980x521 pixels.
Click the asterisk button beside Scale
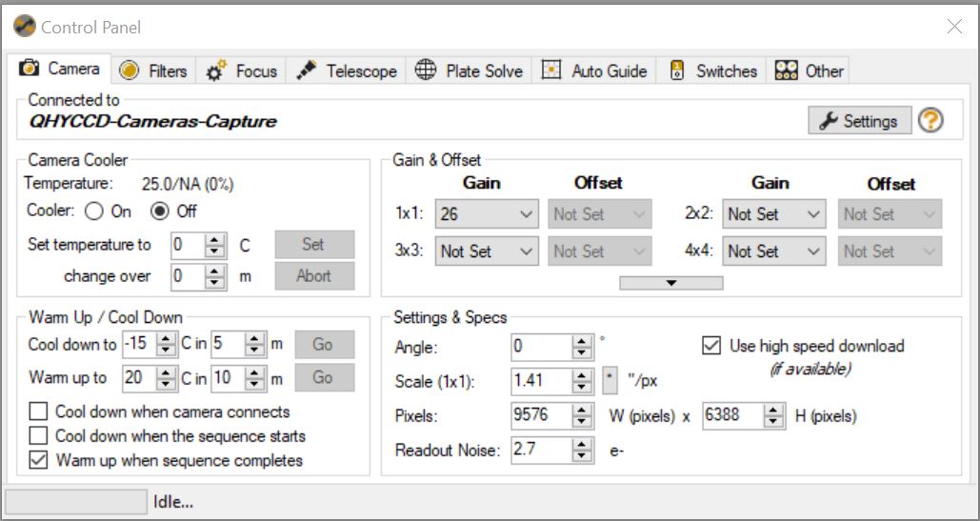[610, 382]
